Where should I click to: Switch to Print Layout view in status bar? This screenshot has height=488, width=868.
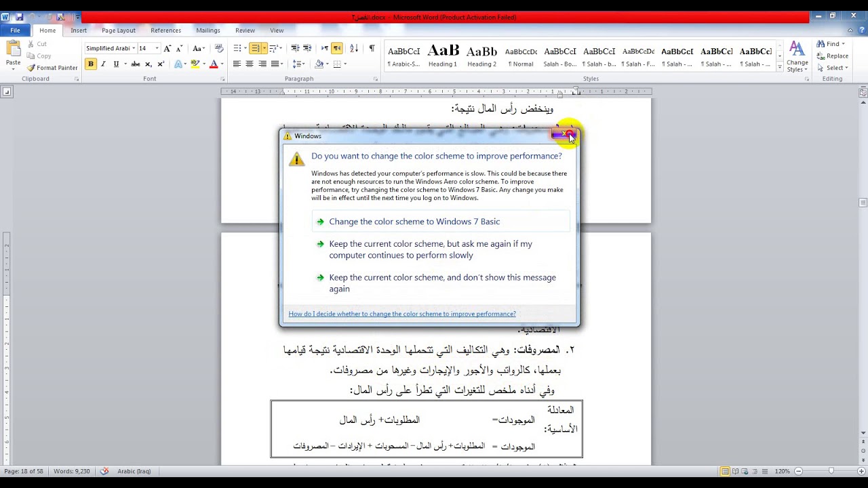coord(726,471)
